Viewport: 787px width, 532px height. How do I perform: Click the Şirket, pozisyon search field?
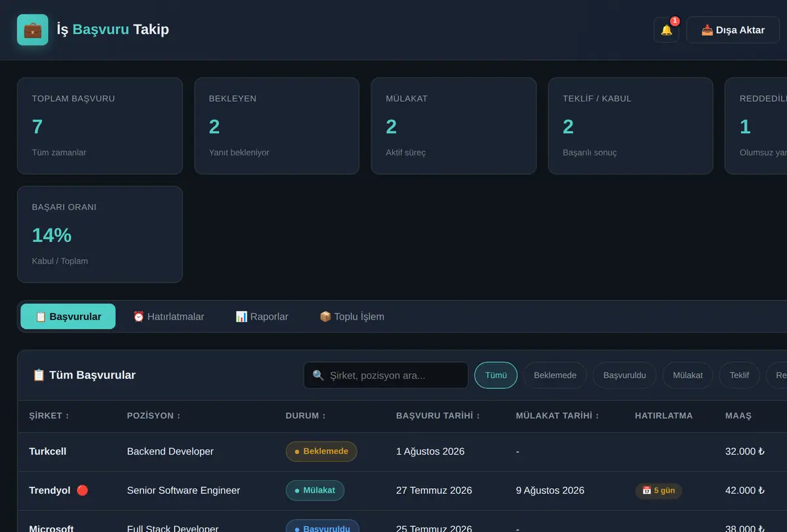pyautogui.click(x=386, y=375)
